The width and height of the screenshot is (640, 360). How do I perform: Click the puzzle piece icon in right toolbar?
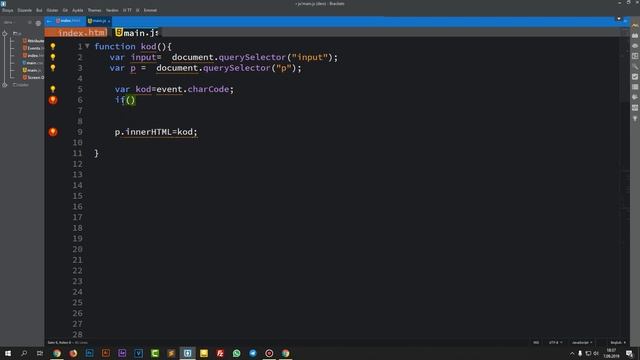pyautogui.click(x=635, y=98)
